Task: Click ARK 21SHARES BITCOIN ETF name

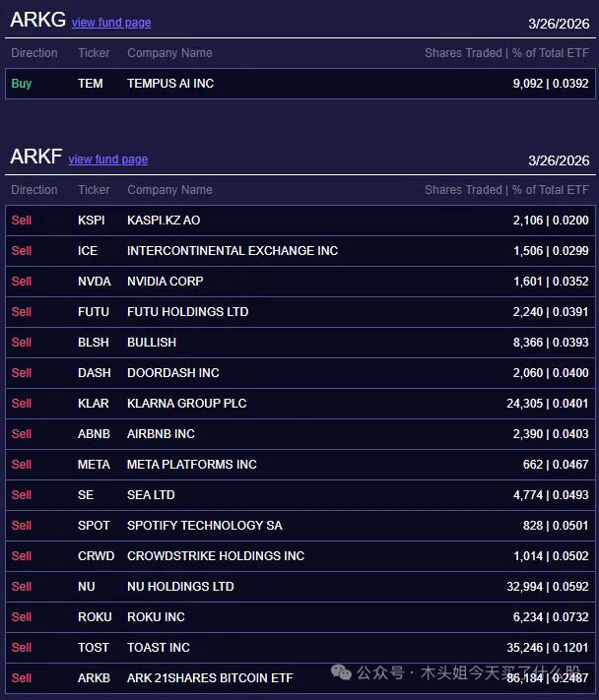Action: [210, 678]
